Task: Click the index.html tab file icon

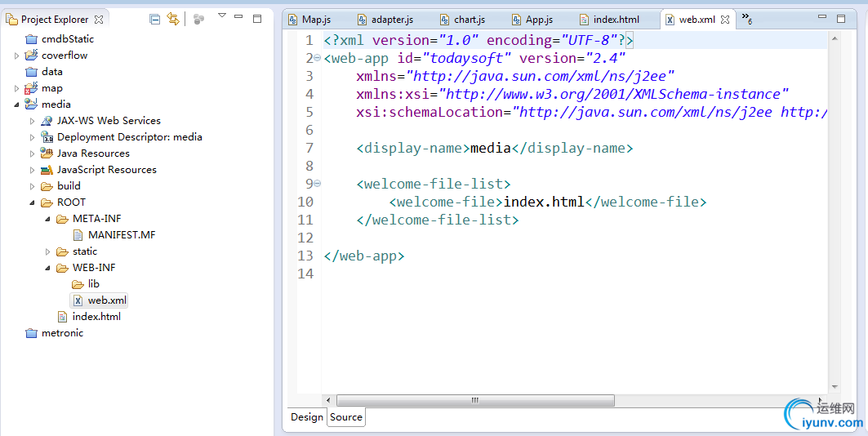Action: 584,20
